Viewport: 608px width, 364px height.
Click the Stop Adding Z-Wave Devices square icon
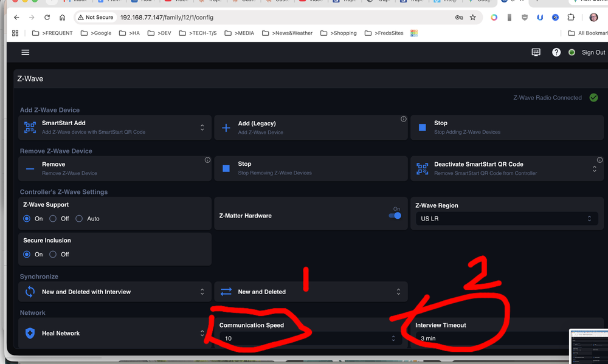point(423,127)
